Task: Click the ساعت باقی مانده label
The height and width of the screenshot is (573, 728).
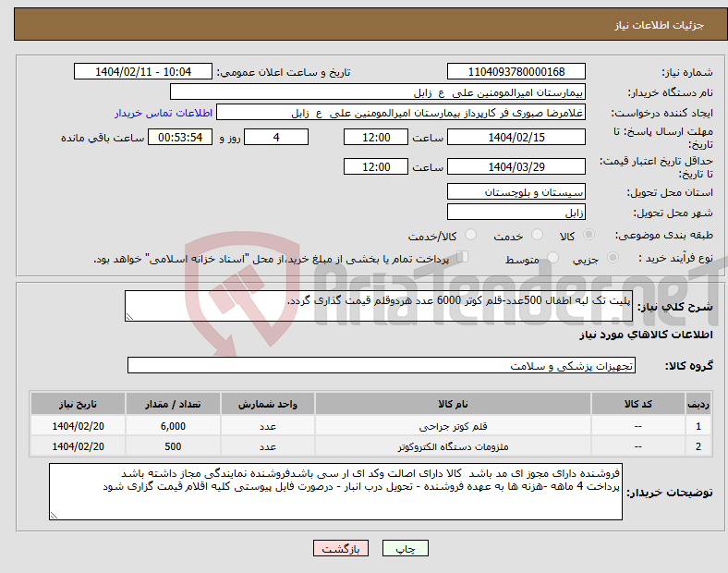Action: (x=103, y=138)
